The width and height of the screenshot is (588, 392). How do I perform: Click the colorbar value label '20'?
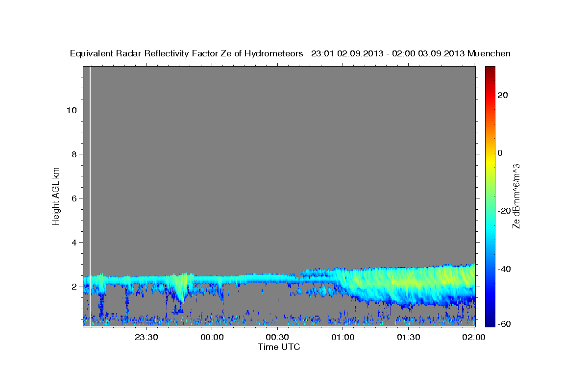point(503,95)
